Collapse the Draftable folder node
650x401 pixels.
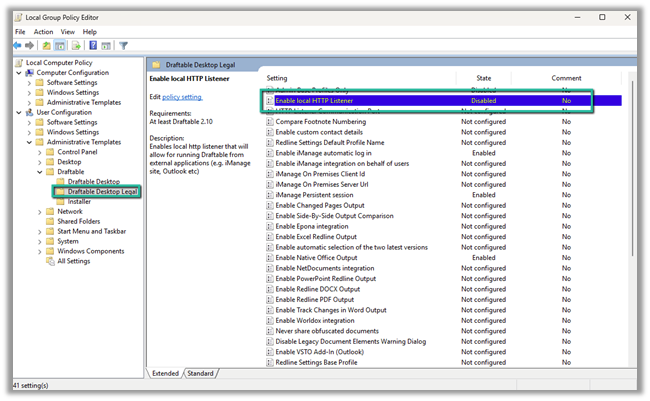click(40, 172)
